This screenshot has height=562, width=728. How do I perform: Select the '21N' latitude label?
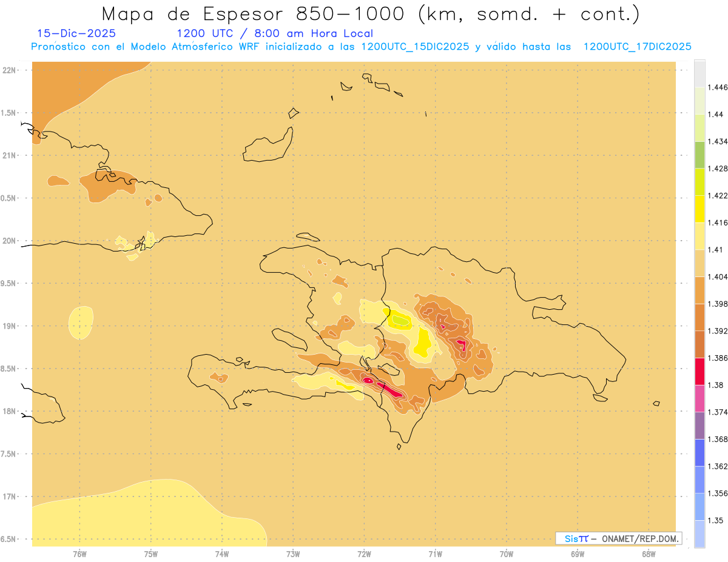click(x=10, y=155)
